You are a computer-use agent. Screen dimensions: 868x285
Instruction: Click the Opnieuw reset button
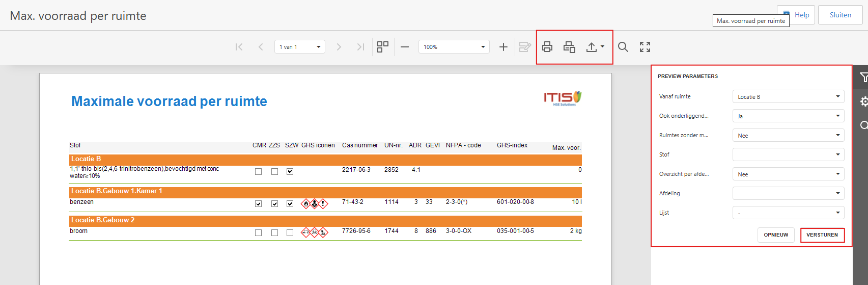[x=776, y=235]
